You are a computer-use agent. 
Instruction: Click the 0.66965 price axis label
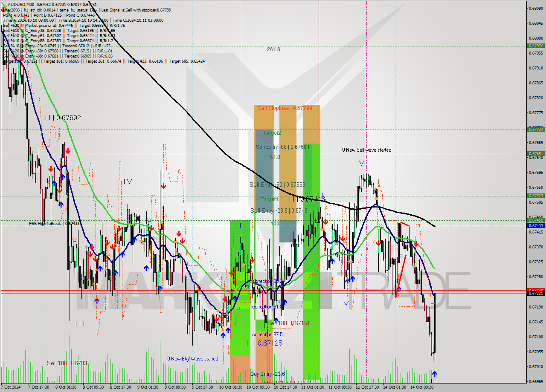[536, 381]
